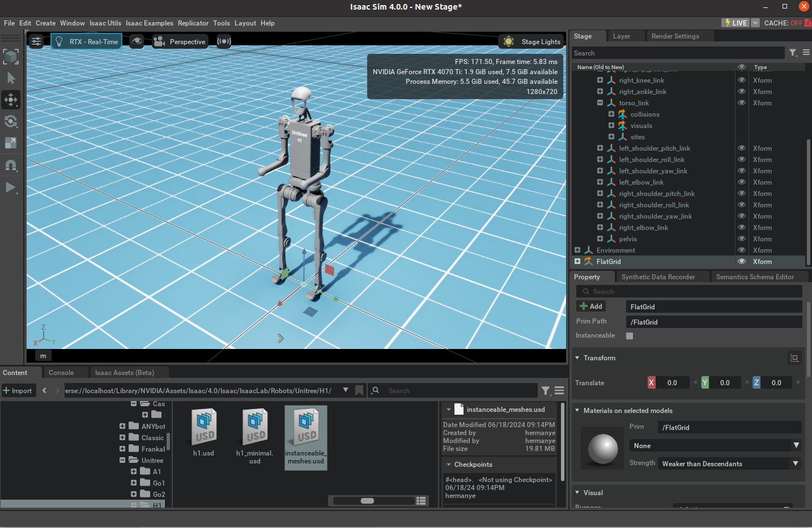
Task: Toggle the Snap magnet tool
Action: [11, 165]
